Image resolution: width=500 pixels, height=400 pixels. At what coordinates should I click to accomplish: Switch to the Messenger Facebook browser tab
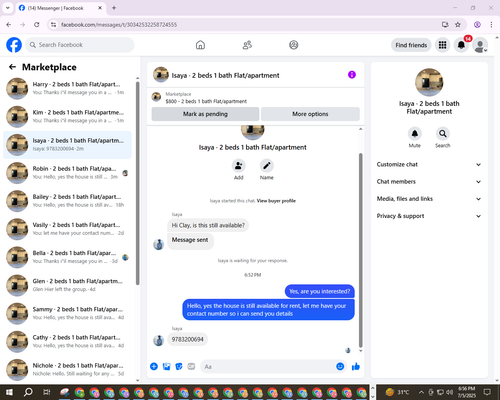(60, 8)
